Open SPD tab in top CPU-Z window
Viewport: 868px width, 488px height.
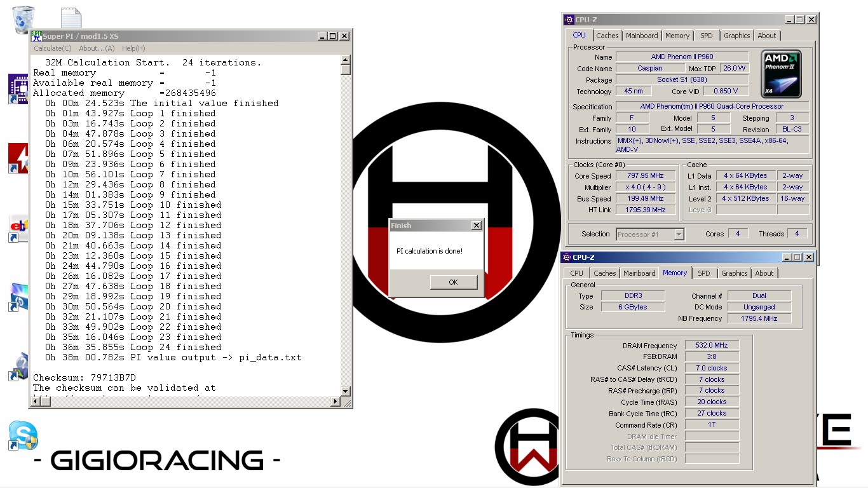pos(707,36)
